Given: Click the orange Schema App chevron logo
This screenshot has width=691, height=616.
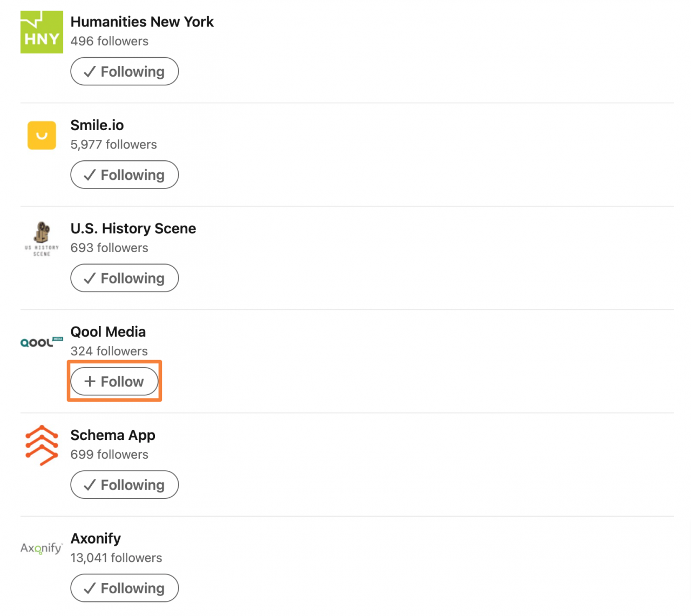Looking at the screenshot, I should (42, 445).
